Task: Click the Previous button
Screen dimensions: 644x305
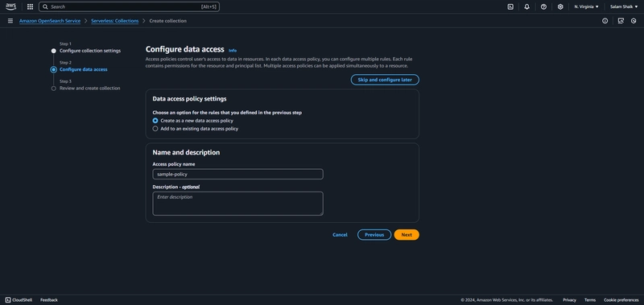Action: click(374, 235)
